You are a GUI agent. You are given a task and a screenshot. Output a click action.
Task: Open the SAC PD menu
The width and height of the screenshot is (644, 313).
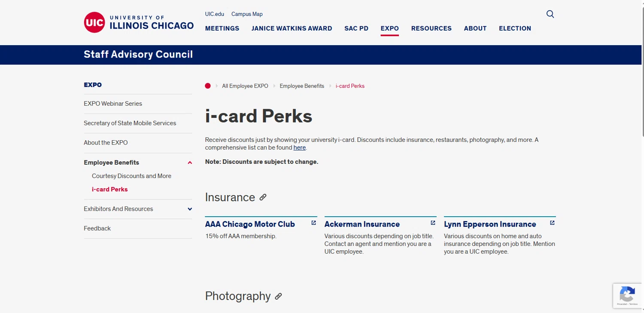356,28
